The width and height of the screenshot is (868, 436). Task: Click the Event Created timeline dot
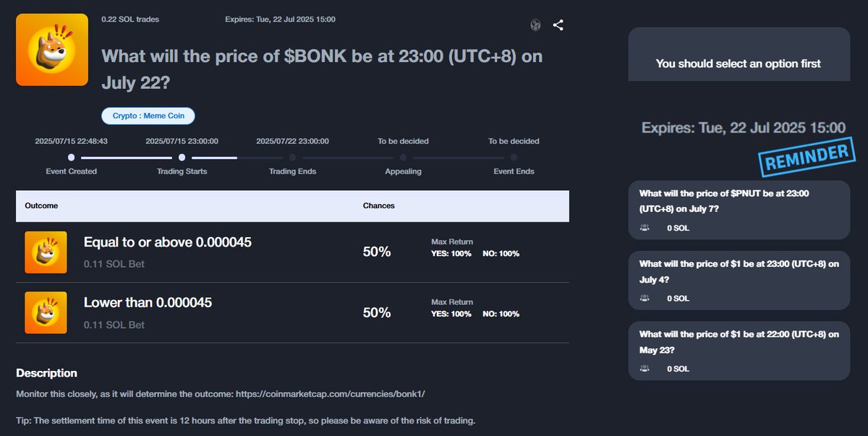(71, 157)
